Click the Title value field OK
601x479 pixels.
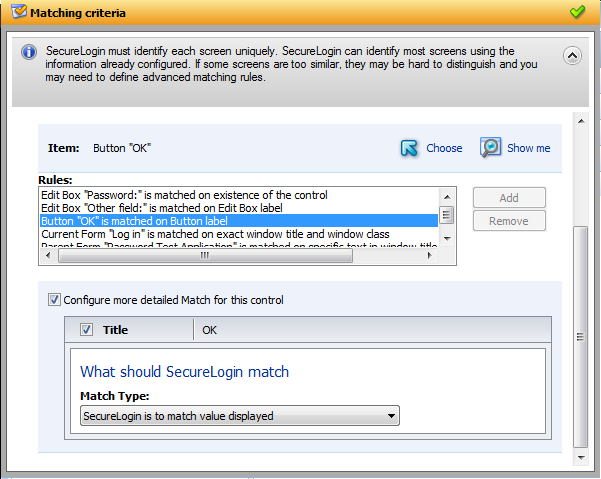click(x=370, y=330)
